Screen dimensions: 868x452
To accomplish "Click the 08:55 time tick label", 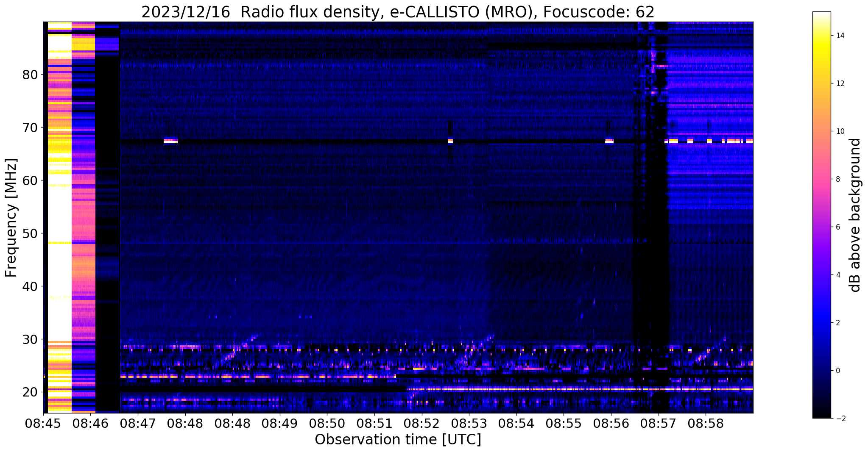I will pyautogui.click(x=564, y=423).
